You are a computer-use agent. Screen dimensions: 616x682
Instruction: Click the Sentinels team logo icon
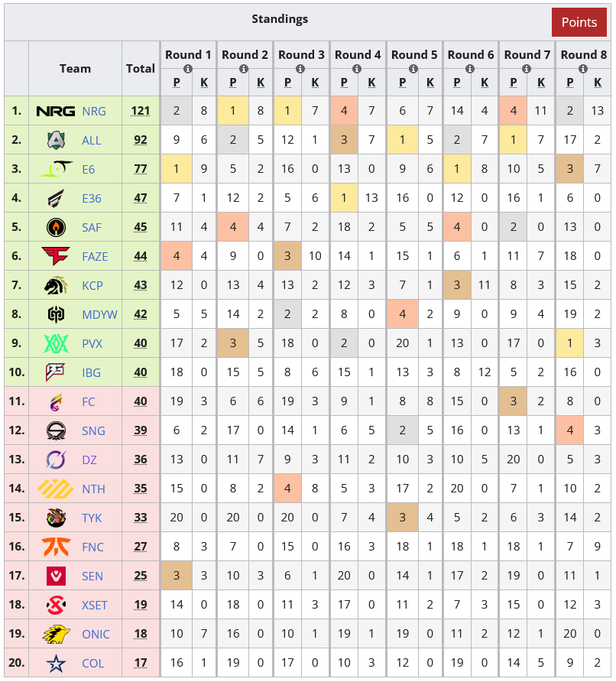pyautogui.click(x=56, y=576)
